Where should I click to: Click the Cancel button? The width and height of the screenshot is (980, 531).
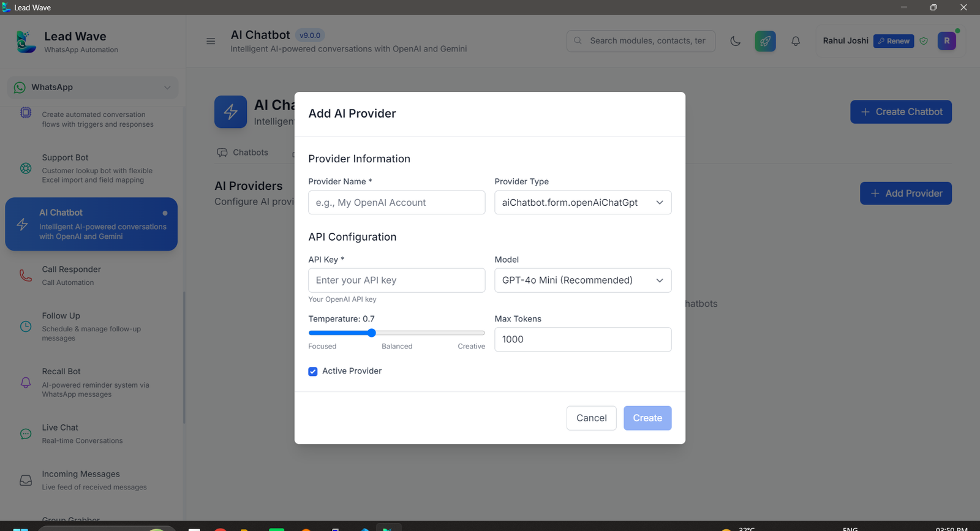click(x=592, y=418)
